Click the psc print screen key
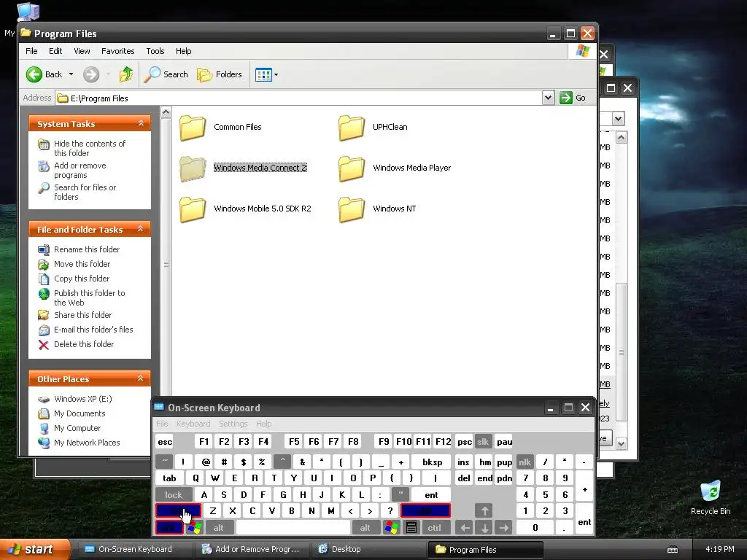Screen dimensions: 747x560 click(x=465, y=442)
